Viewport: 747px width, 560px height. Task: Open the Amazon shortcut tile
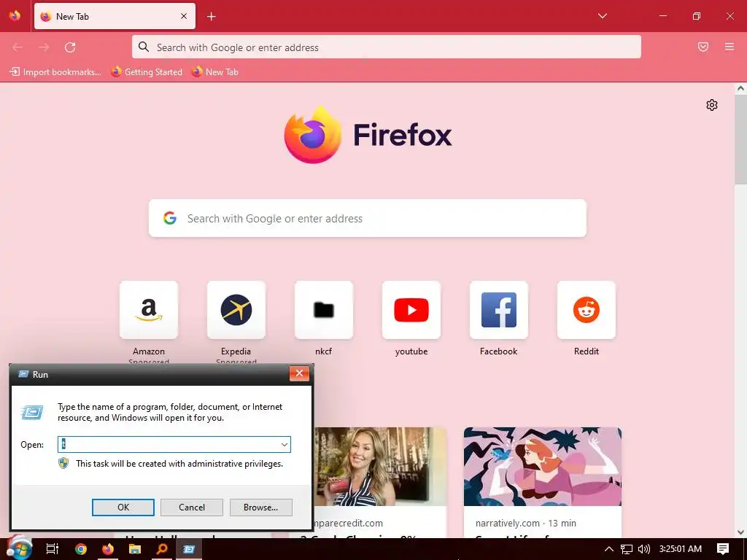click(149, 310)
